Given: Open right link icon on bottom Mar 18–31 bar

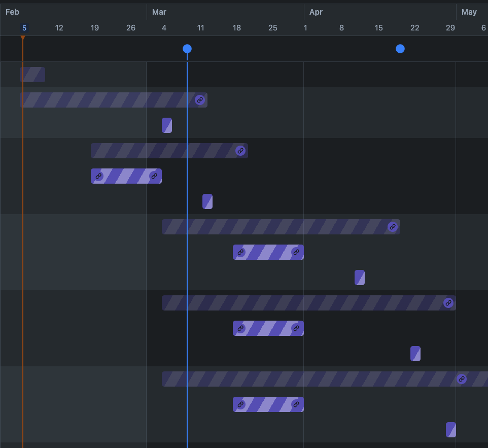Looking at the screenshot, I should pyautogui.click(x=296, y=404).
